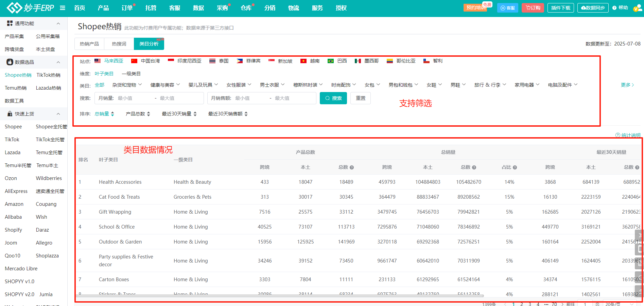Click the 重置 button

(361, 98)
